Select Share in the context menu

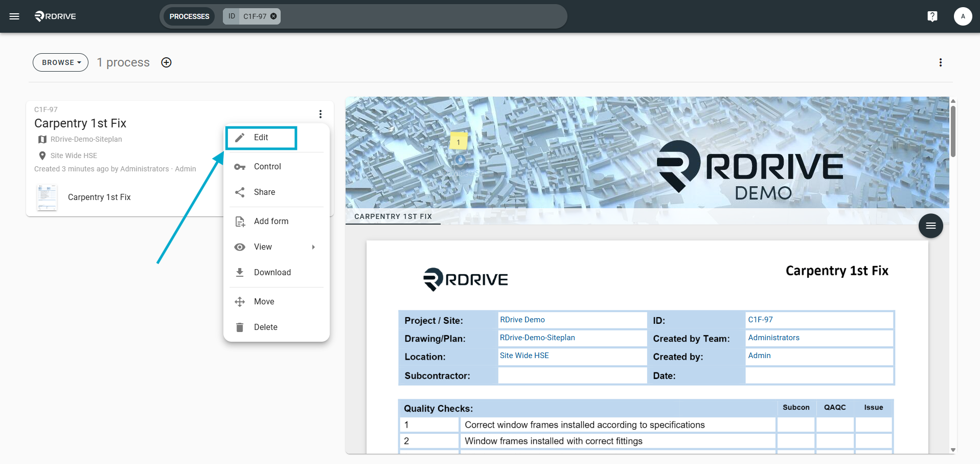[277, 192]
